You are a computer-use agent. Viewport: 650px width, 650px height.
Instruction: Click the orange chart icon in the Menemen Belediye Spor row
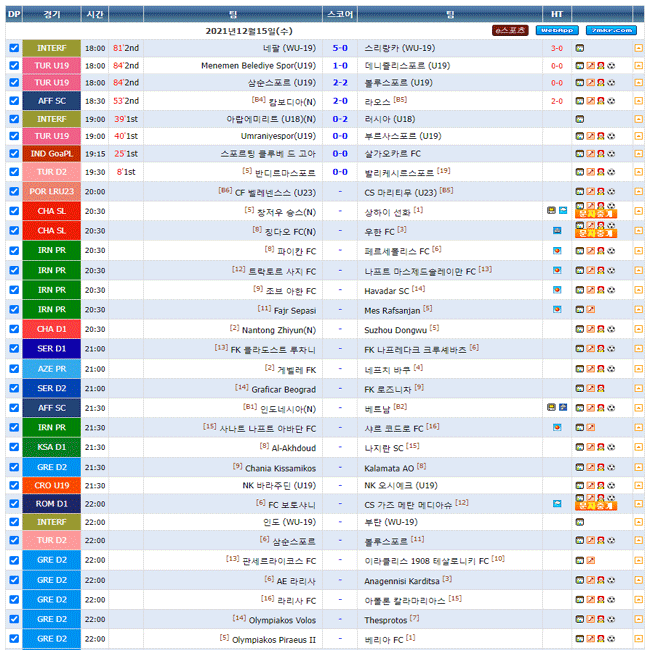click(590, 65)
